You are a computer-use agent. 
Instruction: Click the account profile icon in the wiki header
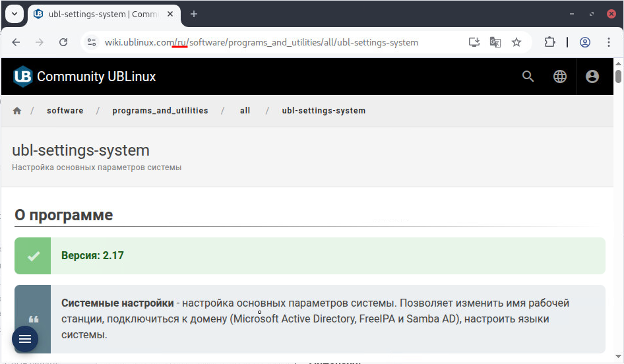pos(592,76)
